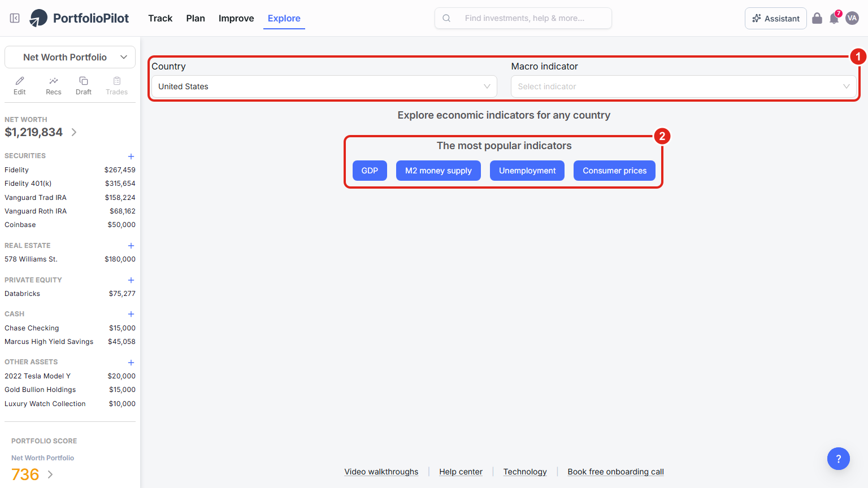Click the PortfolioPilot logo
The height and width of the screenshot is (488, 868).
[x=79, y=18]
